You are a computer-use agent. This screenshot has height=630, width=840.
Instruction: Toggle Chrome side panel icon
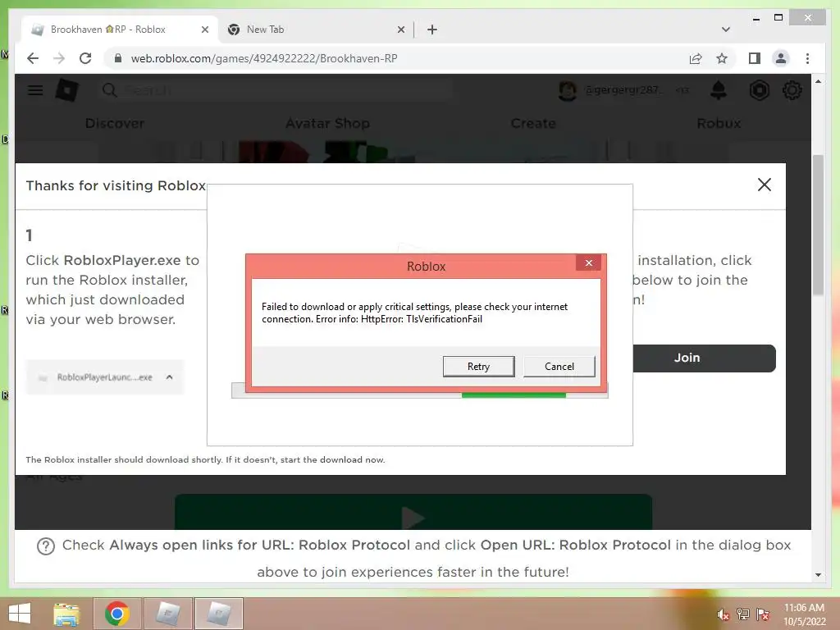point(755,58)
